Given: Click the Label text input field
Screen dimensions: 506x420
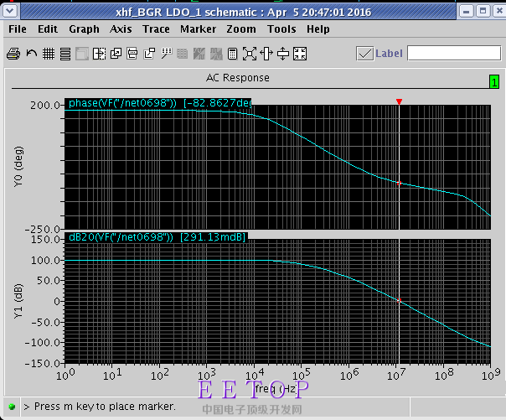Looking at the screenshot, I should click(x=454, y=53).
